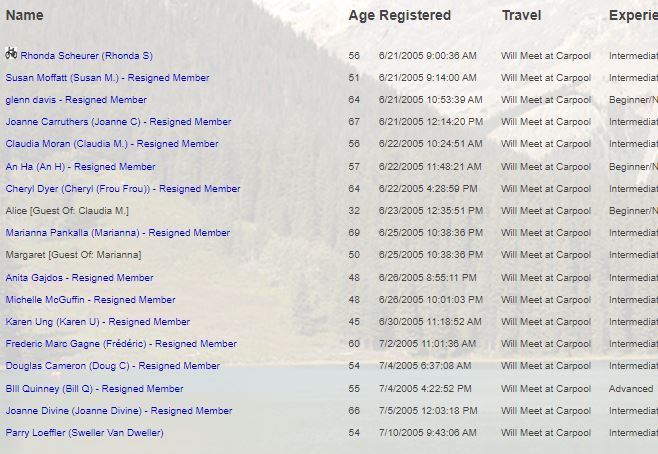Click Joanne Divine (Joanne Divine) link
Image resolution: width=658 pixels, height=454 pixels.
coord(118,411)
